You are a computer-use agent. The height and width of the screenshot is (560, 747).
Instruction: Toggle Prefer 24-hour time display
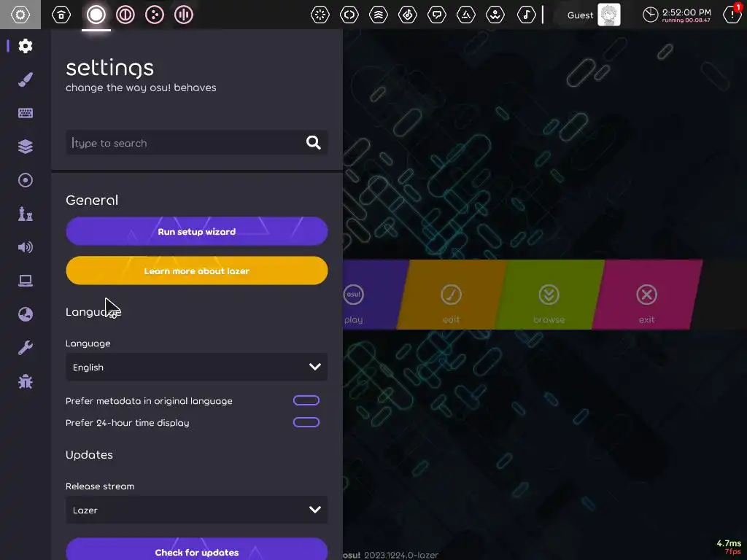pos(306,422)
